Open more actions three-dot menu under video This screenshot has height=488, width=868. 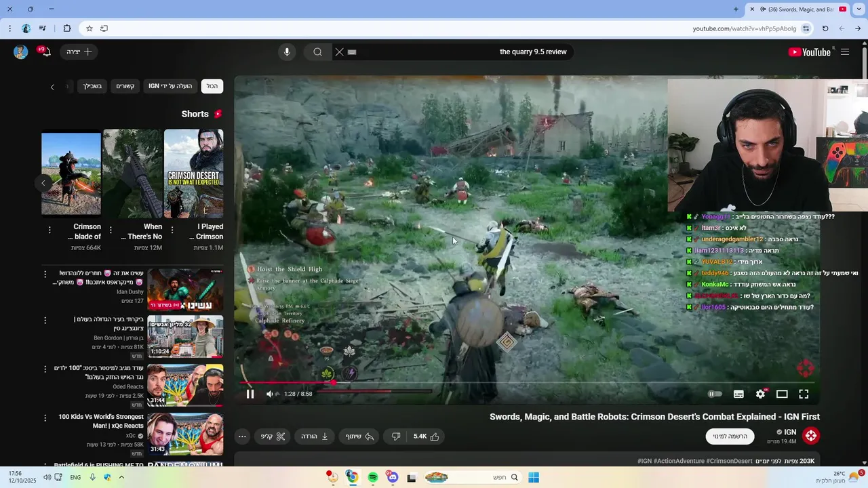(x=242, y=436)
